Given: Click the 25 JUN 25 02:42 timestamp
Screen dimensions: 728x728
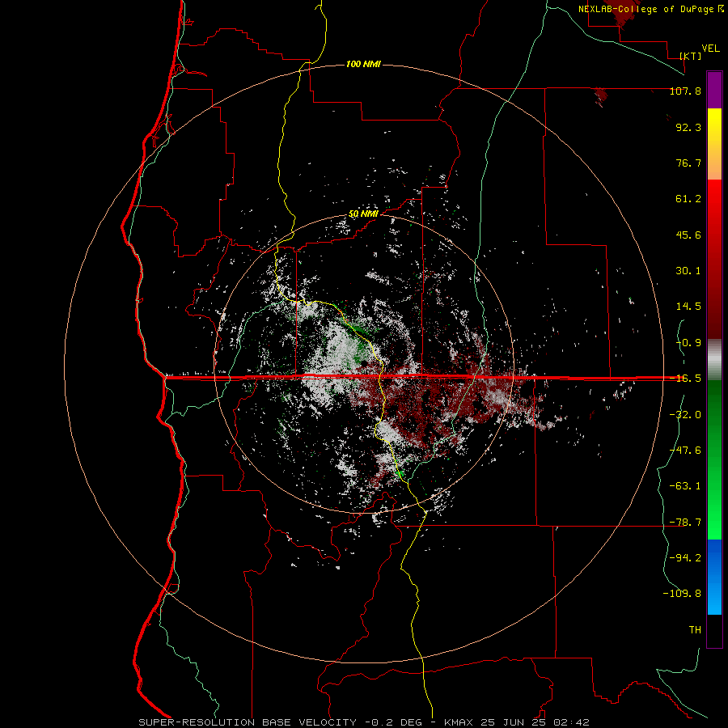Looking at the screenshot, I should (x=535, y=722).
